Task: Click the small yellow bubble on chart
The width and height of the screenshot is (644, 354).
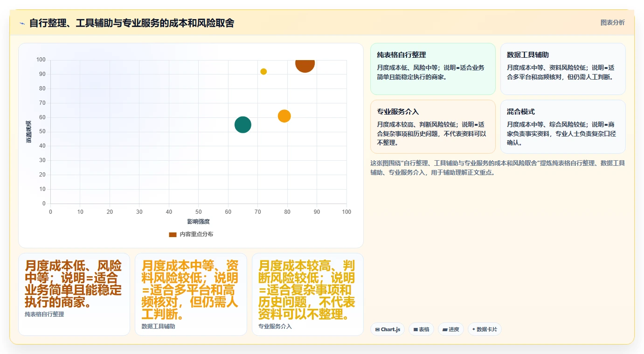Action: tap(263, 71)
